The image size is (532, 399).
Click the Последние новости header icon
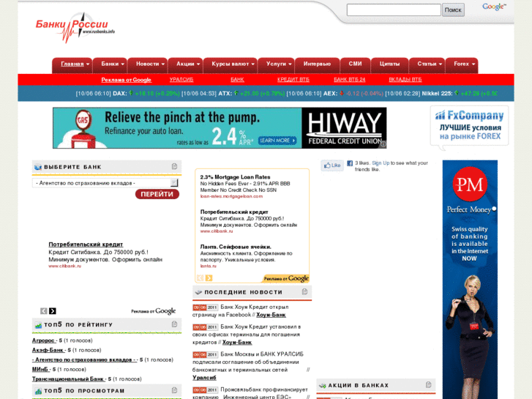pyautogui.click(x=198, y=292)
